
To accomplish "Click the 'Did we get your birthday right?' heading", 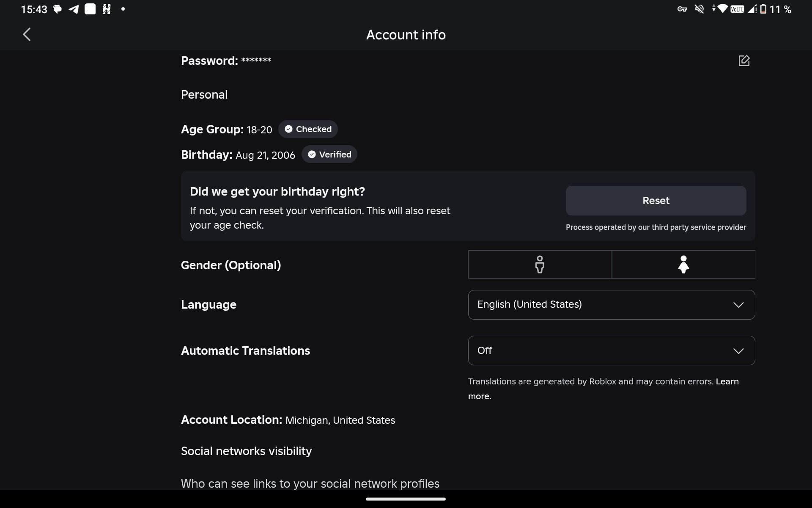I will [x=277, y=191].
